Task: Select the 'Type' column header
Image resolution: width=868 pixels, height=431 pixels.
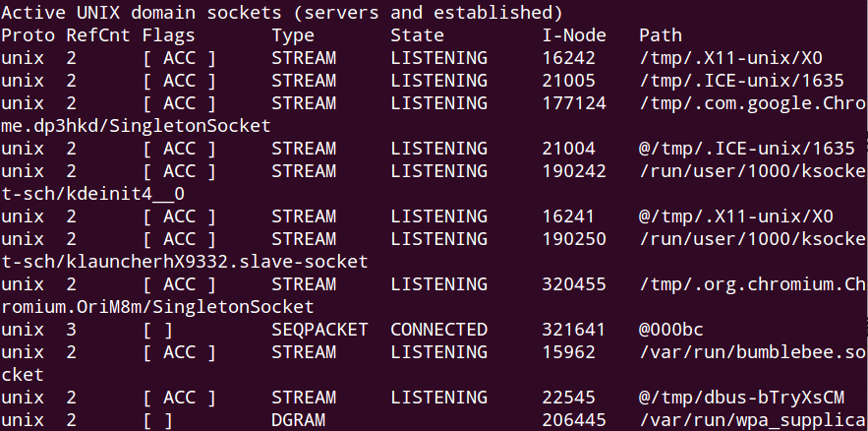Action: tap(293, 35)
